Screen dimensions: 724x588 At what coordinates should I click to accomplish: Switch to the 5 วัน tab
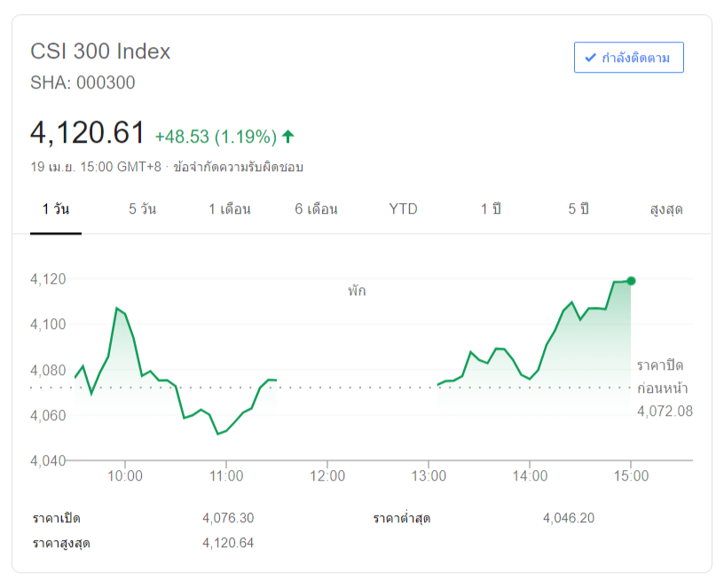tap(142, 209)
